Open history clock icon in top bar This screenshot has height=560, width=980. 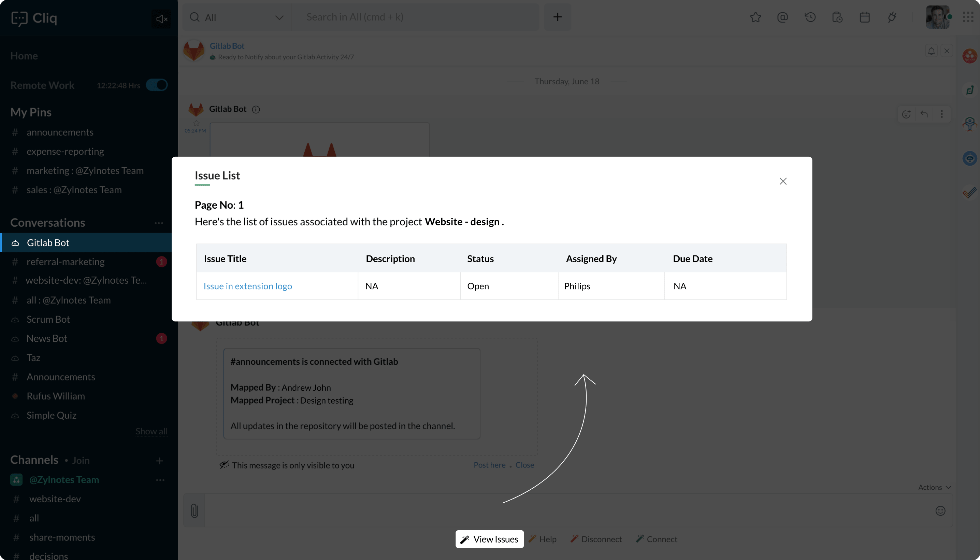(810, 17)
